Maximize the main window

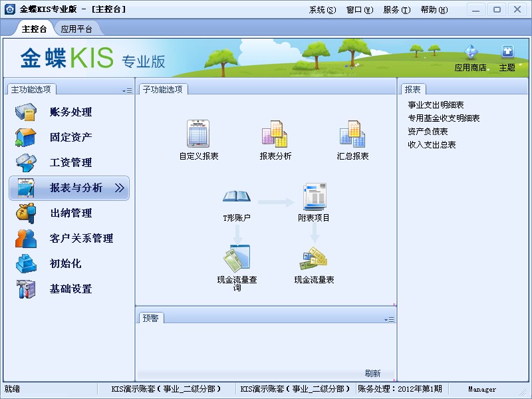[497, 9]
